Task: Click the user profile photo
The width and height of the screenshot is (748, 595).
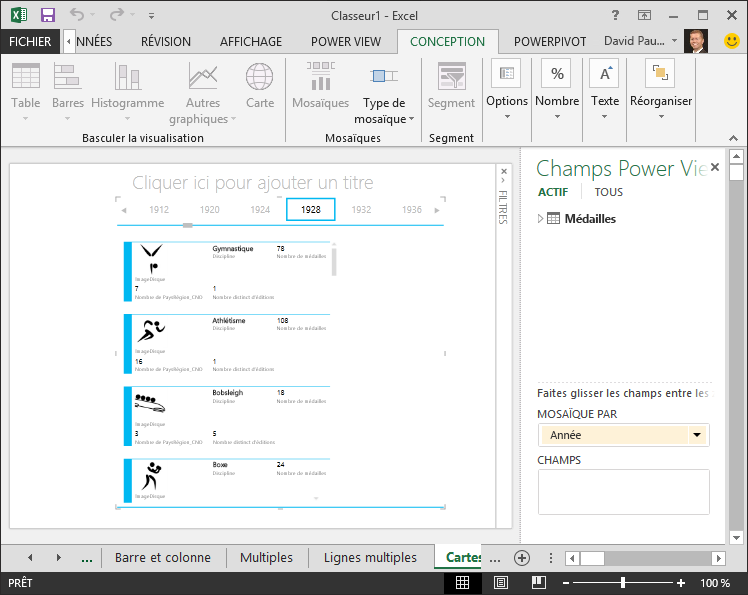Action: point(696,41)
